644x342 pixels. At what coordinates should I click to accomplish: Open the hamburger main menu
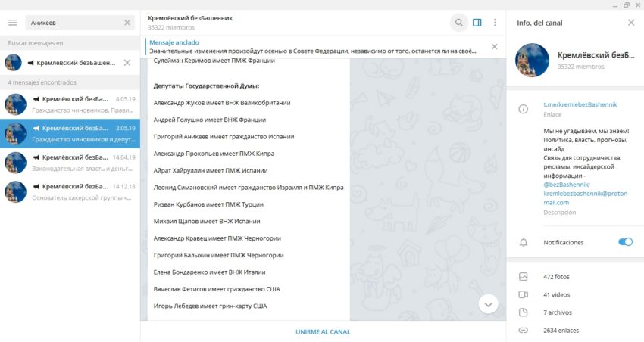[x=13, y=23]
